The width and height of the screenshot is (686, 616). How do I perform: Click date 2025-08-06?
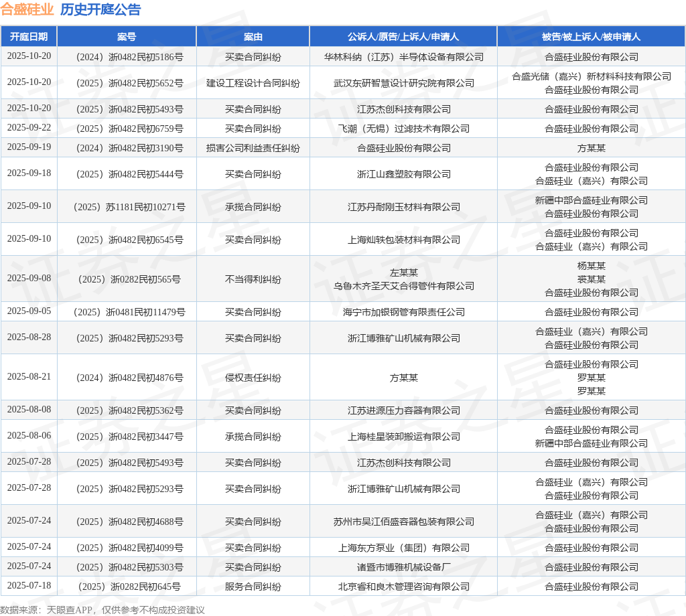[29, 436]
